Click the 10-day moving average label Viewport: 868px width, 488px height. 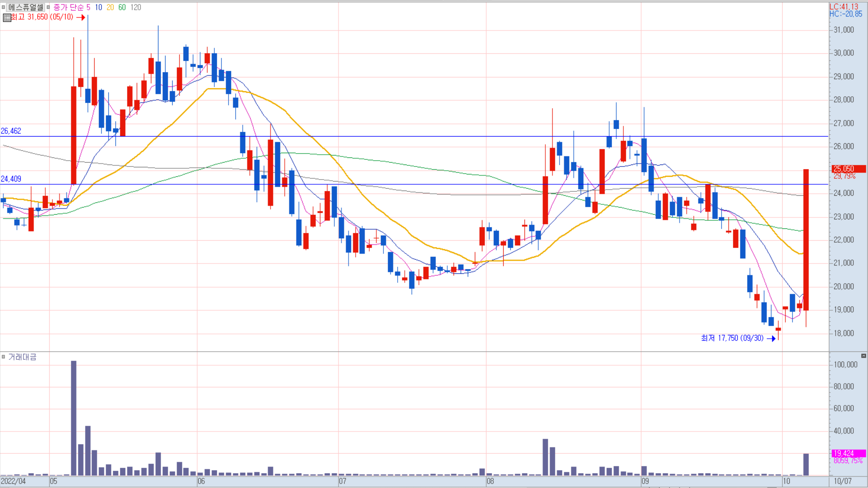[x=98, y=7]
